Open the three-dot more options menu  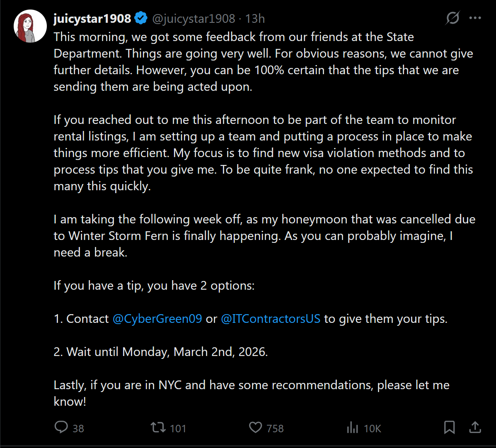(x=475, y=18)
